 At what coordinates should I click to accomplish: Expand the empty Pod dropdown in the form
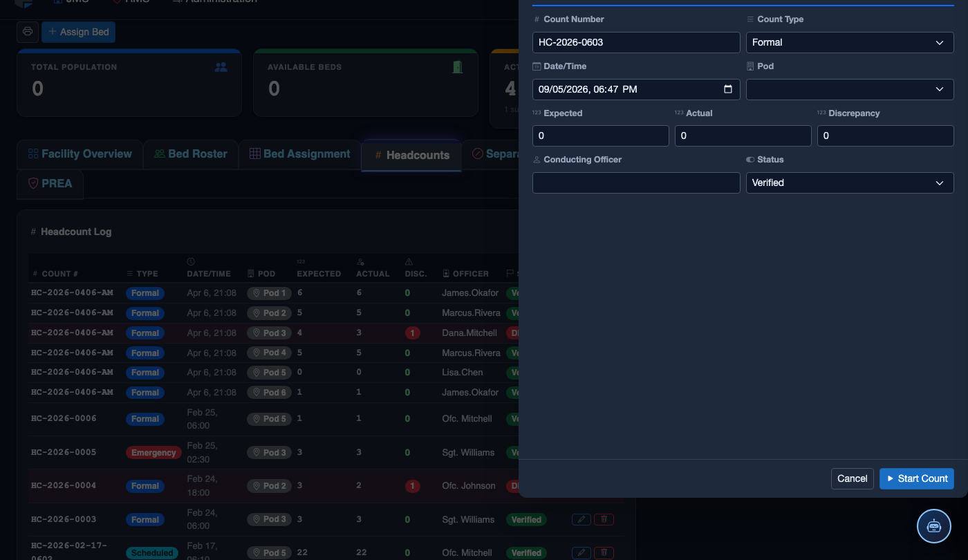(x=850, y=89)
